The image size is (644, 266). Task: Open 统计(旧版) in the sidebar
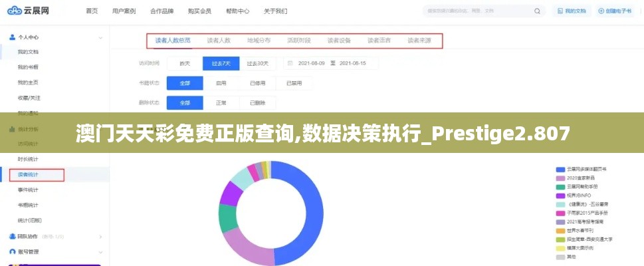pyautogui.click(x=29, y=220)
